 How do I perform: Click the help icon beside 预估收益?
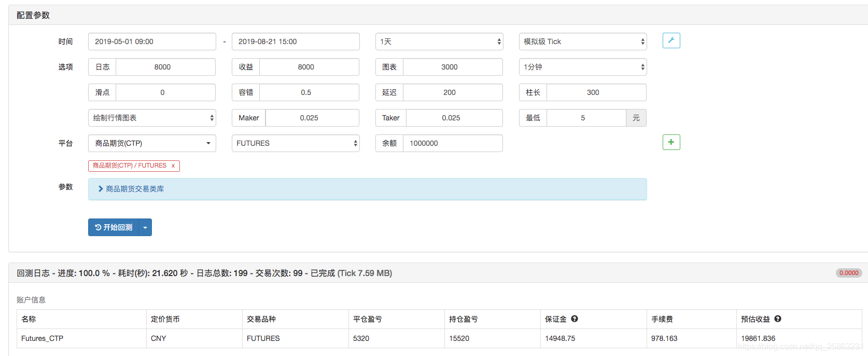[778, 319]
